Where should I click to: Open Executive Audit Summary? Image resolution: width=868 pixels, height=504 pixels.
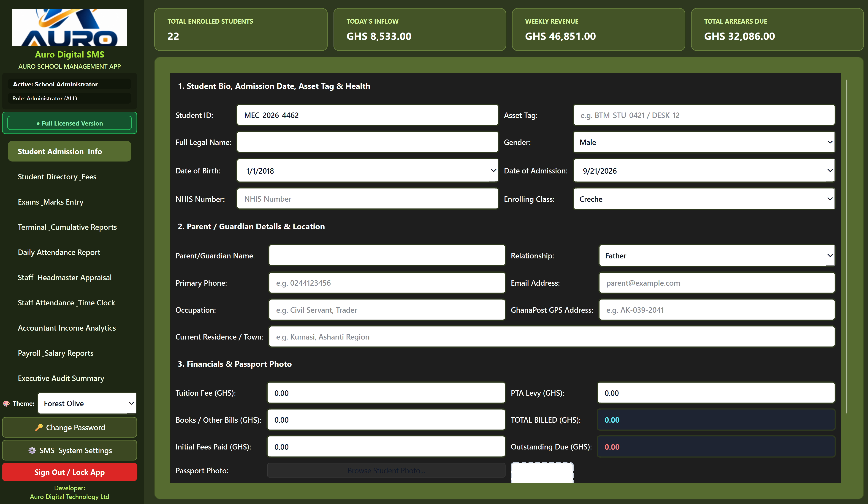click(x=70, y=378)
